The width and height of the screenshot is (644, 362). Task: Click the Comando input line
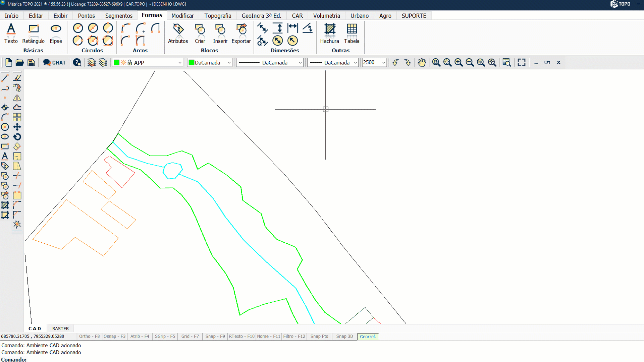(x=322, y=359)
